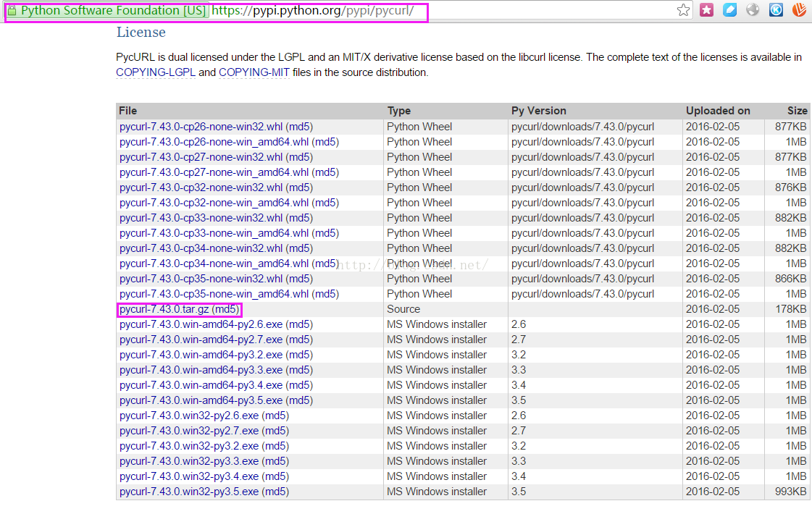The height and width of the screenshot is (514, 812).
Task: Bookmark page with the star icon
Action: coord(683,10)
